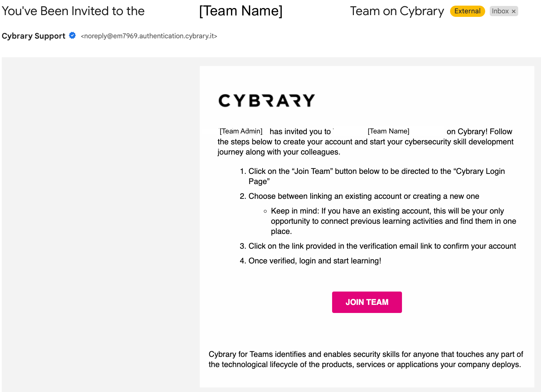Click the intro line "journey along with your colleagues"

[279, 152]
